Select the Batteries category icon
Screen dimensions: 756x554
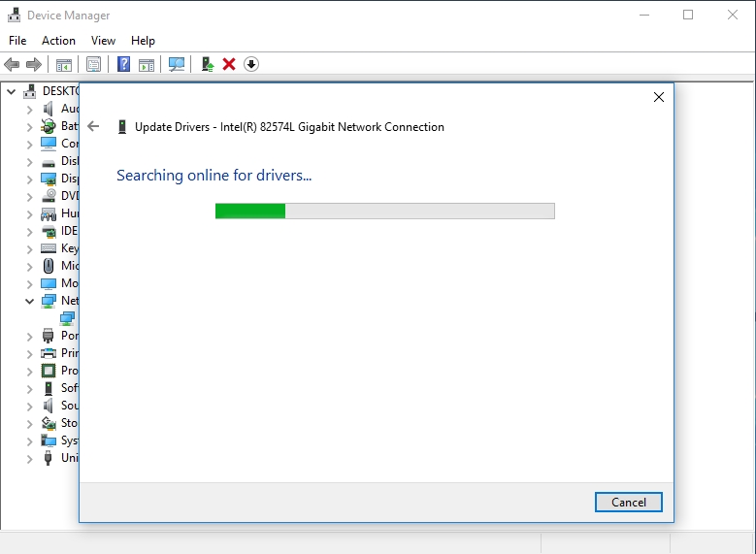(x=49, y=126)
